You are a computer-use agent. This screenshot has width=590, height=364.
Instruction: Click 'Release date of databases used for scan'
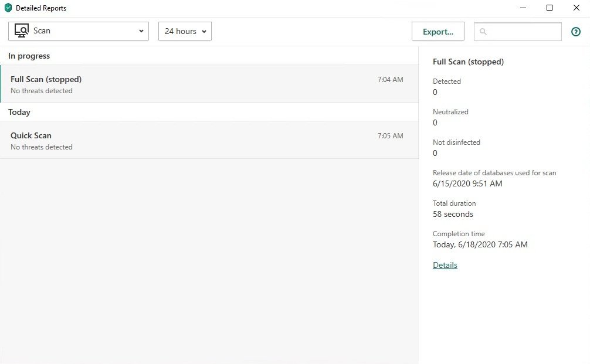point(494,173)
